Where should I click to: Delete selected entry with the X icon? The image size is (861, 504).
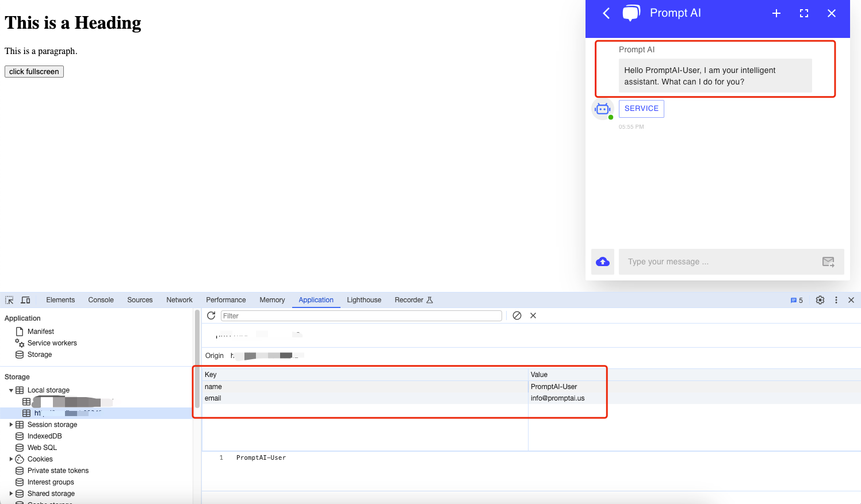(533, 316)
